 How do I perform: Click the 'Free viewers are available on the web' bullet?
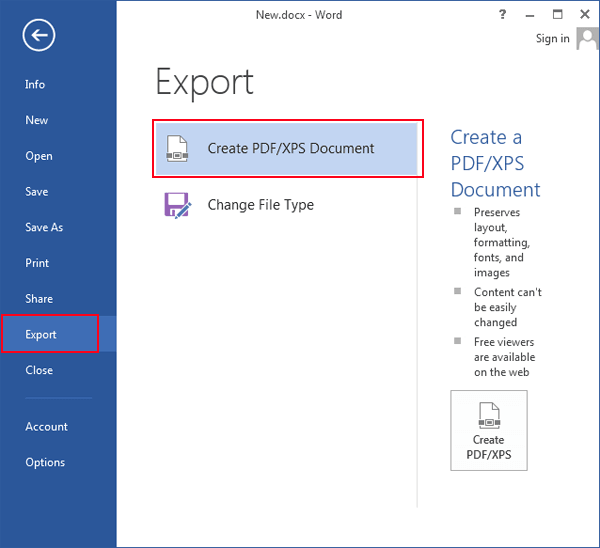(504, 357)
